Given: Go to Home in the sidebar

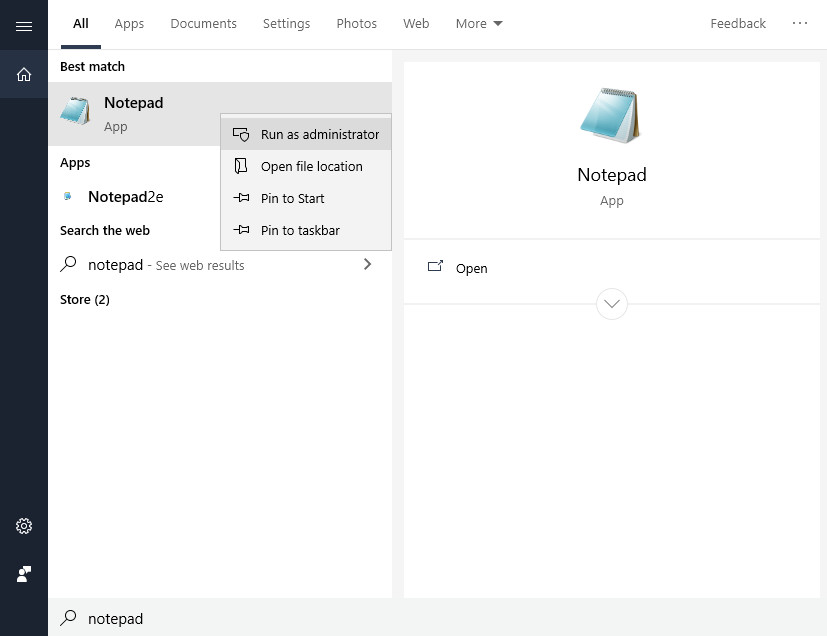Looking at the screenshot, I should [24, 74].
